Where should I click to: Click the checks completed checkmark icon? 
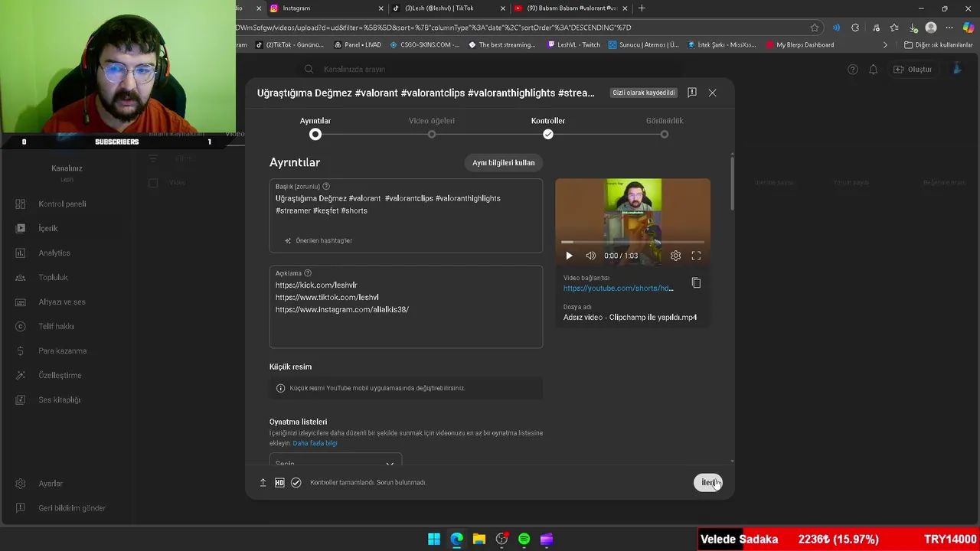click(296, 483)
